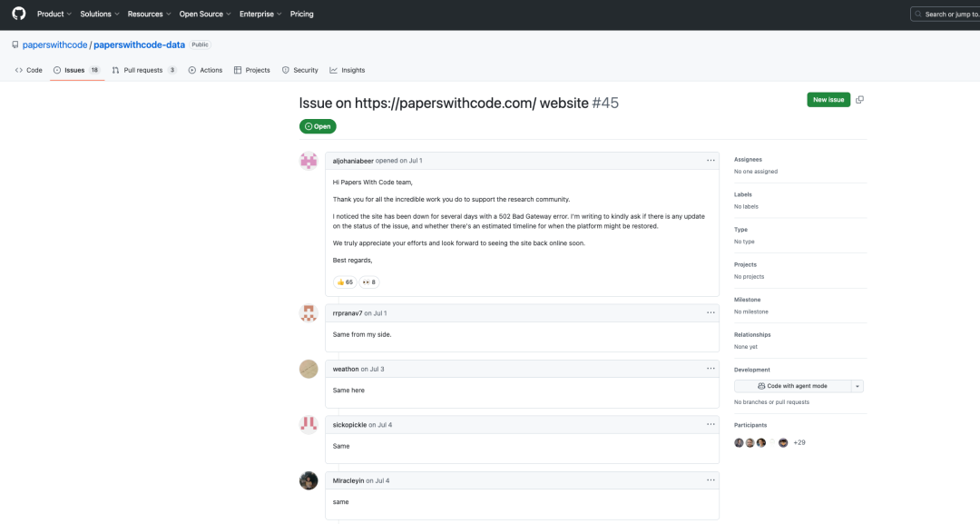980x524 pixels.
Task: Open the Pricing link in header
Action: tap(301, 14)
